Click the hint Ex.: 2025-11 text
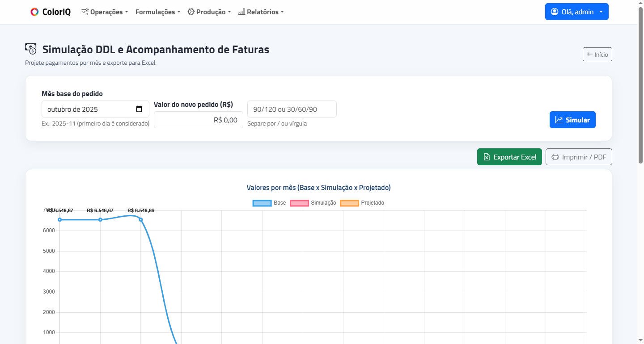This screenshot has height=344, width=644. [x=96, y=123]
